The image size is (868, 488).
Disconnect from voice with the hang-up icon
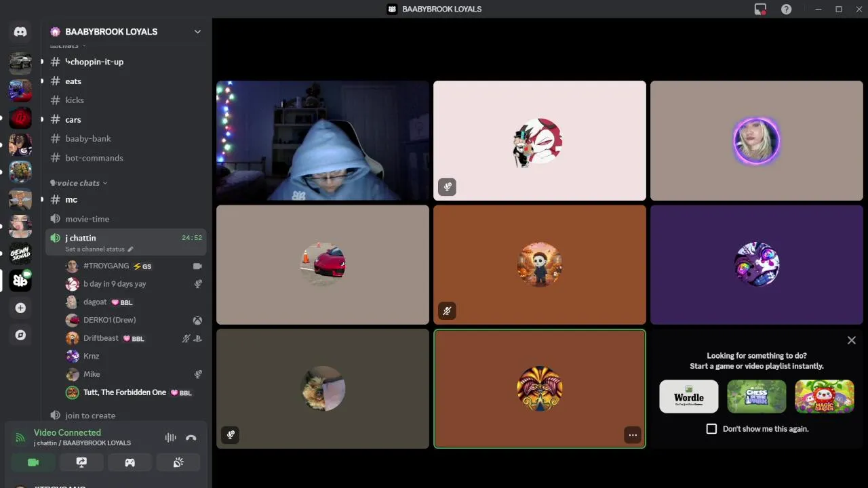click(x=191, y=438)
